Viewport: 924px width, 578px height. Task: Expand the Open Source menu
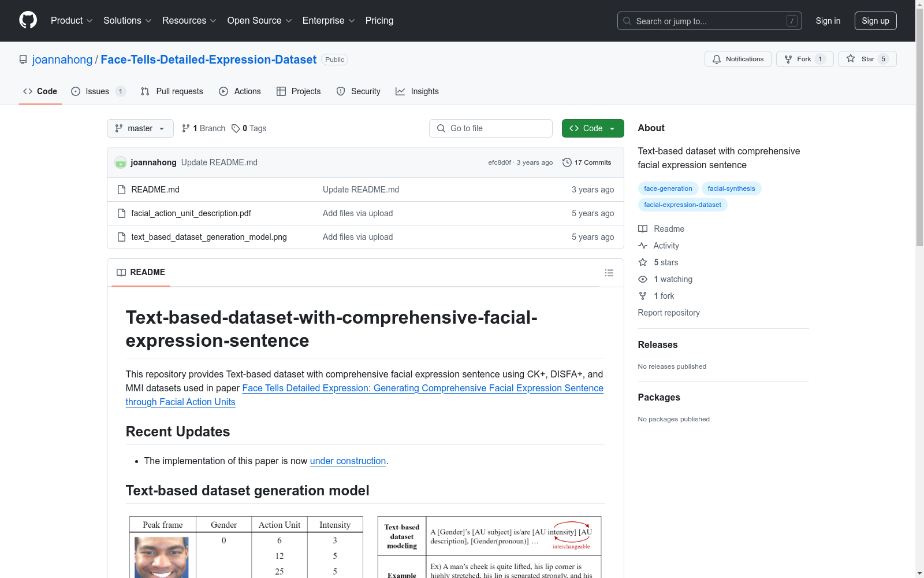pos(260,21)
